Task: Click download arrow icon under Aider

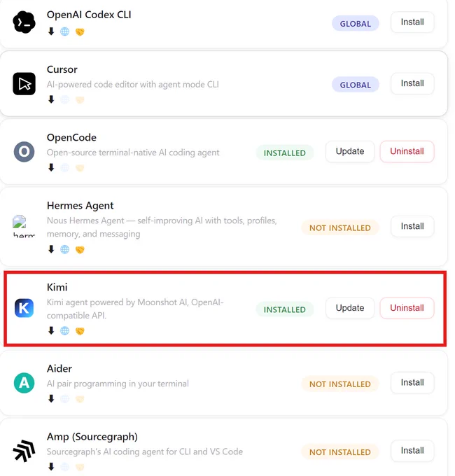Action: (51, 398)
